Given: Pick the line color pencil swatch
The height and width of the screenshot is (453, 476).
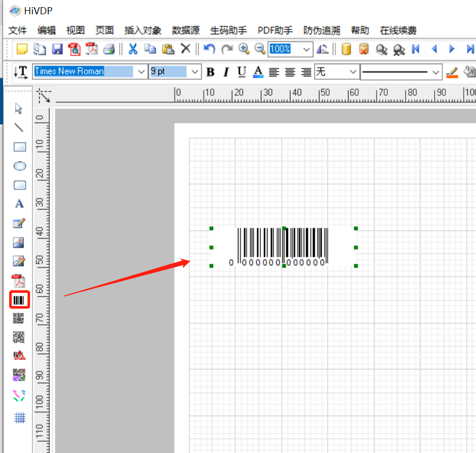Looking at the screenshot, I should point(452,72).
